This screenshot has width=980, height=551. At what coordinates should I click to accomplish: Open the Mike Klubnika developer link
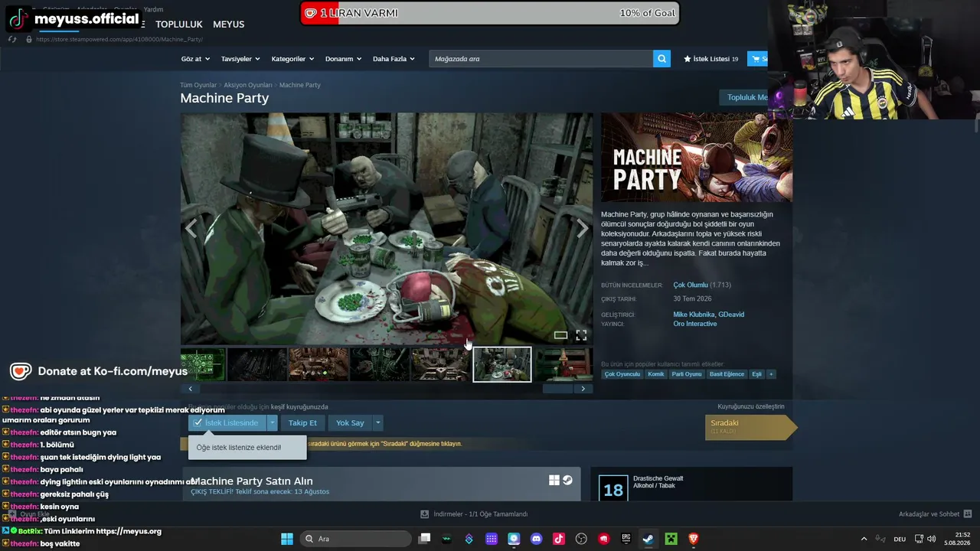694,315
